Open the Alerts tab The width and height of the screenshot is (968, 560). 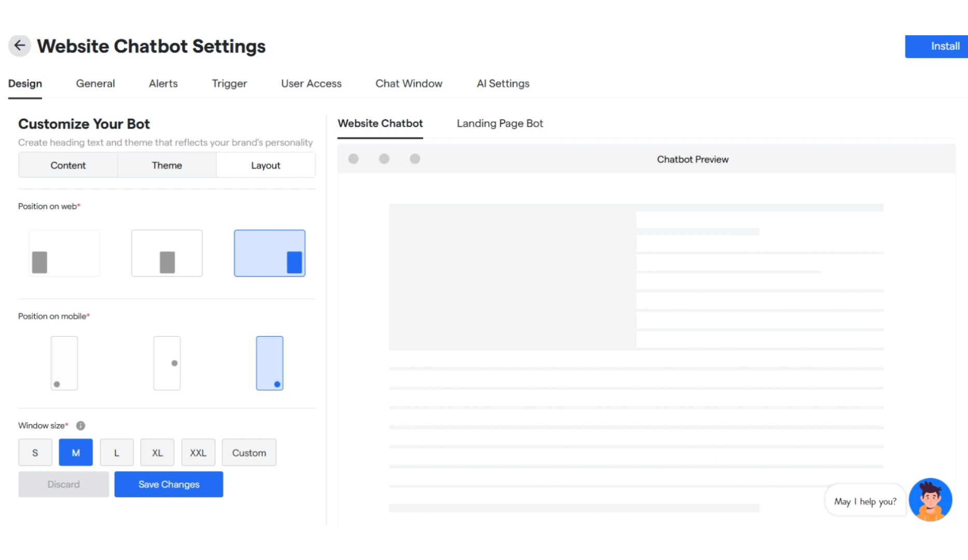coord(163,83)
